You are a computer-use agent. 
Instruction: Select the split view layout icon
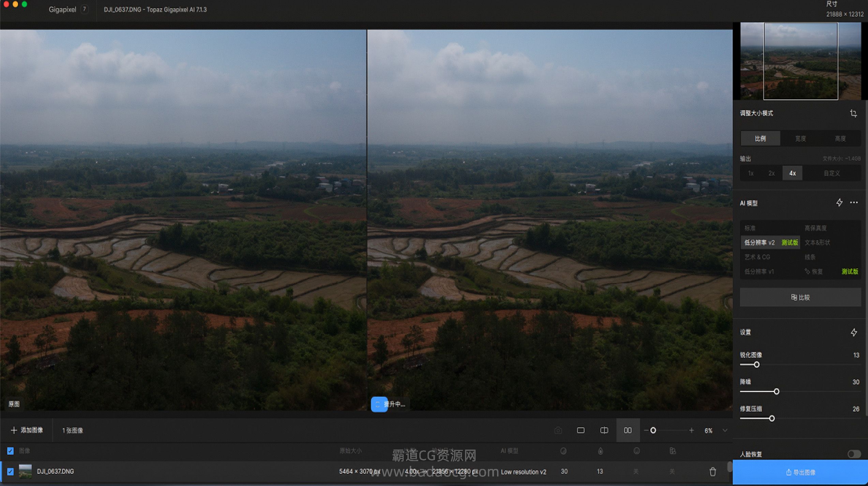[x=604, y=430]
